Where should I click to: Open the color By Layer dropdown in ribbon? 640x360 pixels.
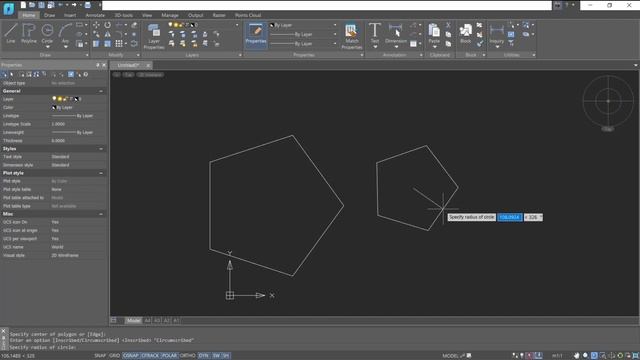pos(335,25)
